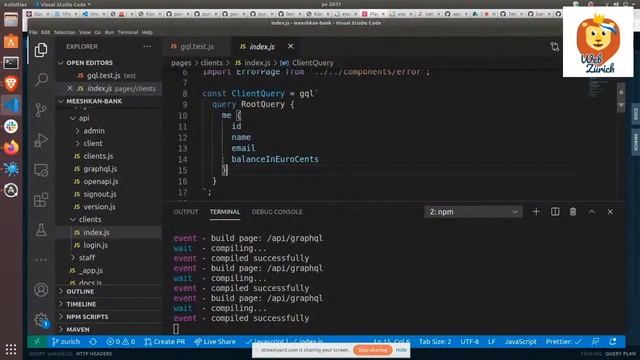Click Hide in the screen share bar
640x360 pixels.
401,350
